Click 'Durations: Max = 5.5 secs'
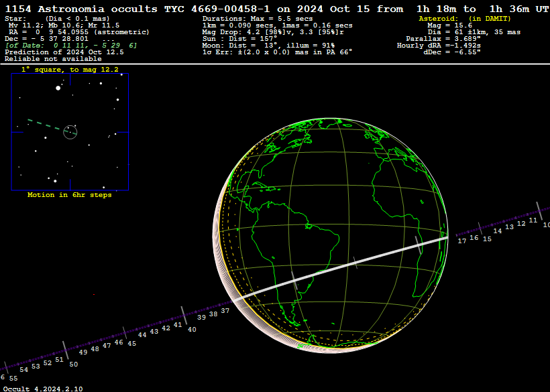This screenshot has height=392, width=550. point(258,19)
